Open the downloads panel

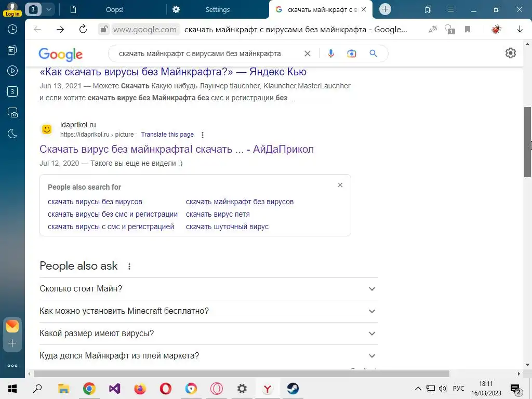(x=520, y=30)
